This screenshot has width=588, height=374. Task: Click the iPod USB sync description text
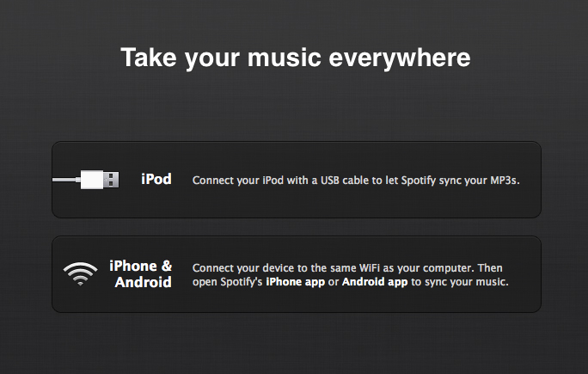(356, 181)
